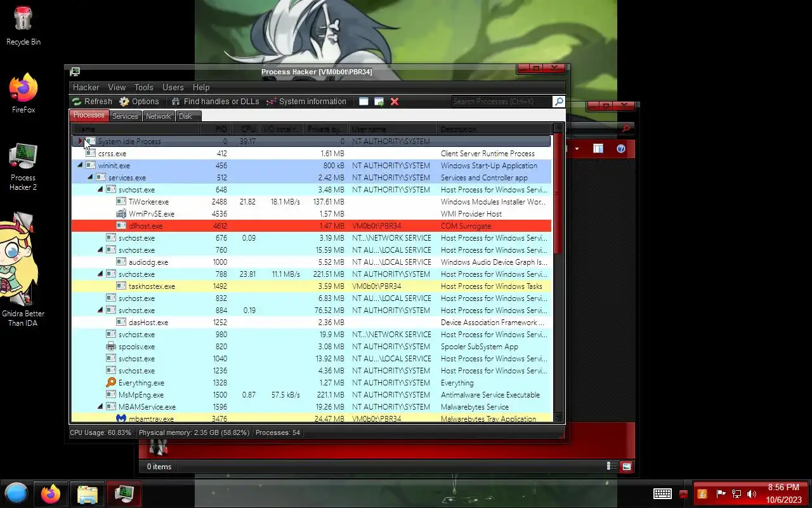The width and height of the screenshot is (812, 508).
Task: Select the Process Hacker 2 desktop shortcut
Action: pyautogui.click(x=23, y=167)
